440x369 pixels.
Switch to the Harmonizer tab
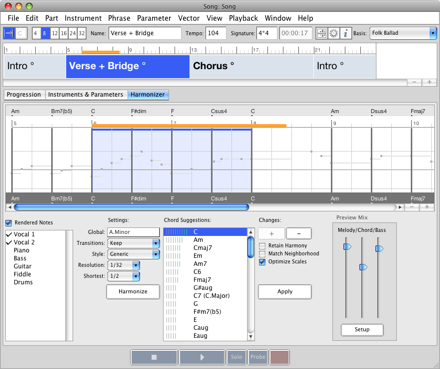(148, 95)
